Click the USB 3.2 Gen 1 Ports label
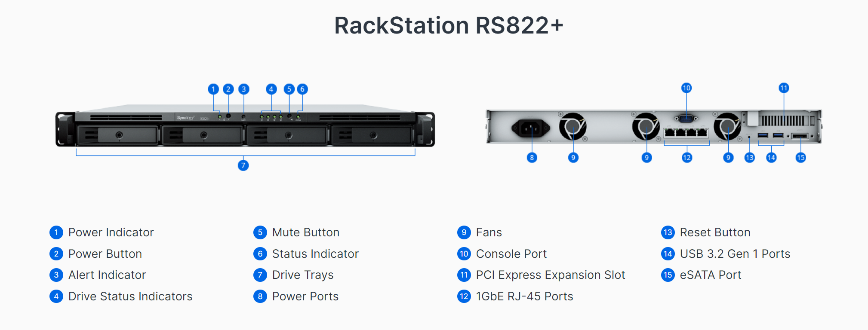Viewport: 868px width, 330px height. click(735, 254)
